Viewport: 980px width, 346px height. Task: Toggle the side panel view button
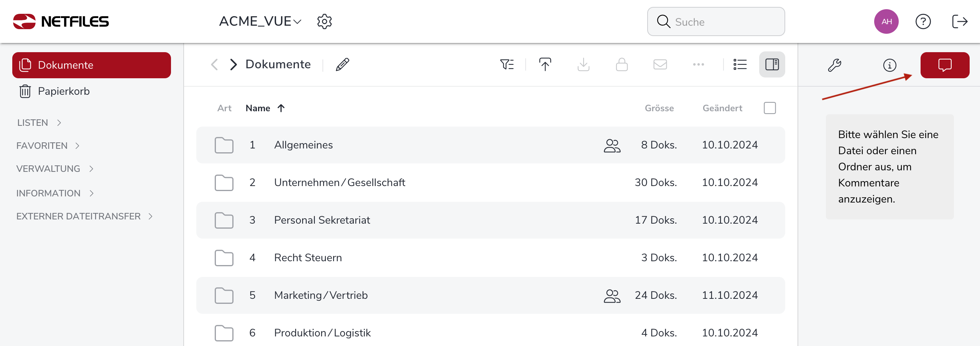click(x=772, y=64)
